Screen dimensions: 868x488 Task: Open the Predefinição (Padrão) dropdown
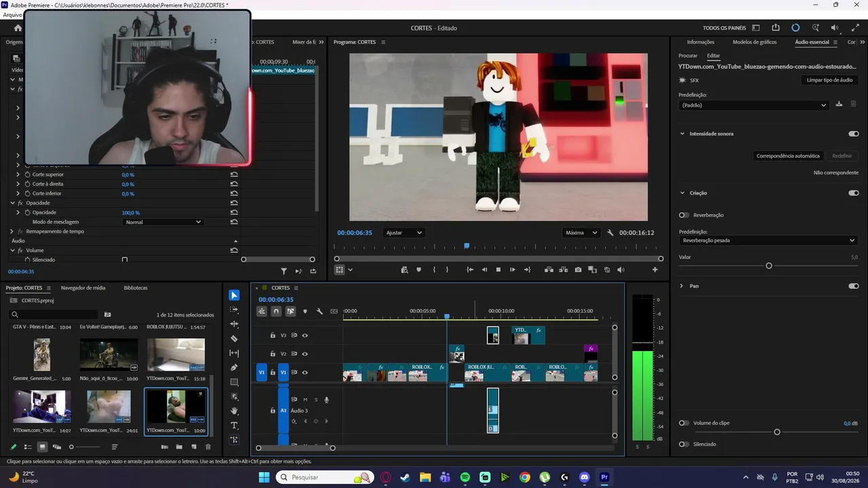pyautogui.click(x=754, y=105)
